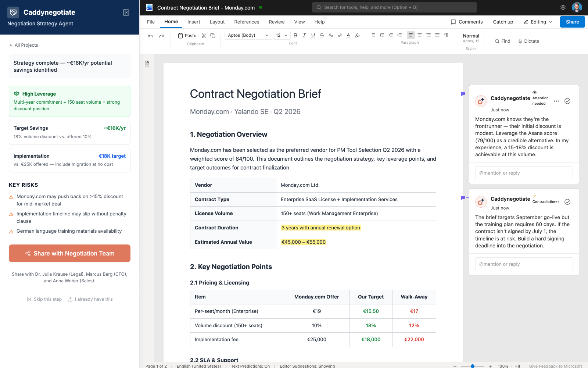The width and height of the screenshot is (588, 368).
Task: Switch to the Layout tab
Action: tap(217, 22)
